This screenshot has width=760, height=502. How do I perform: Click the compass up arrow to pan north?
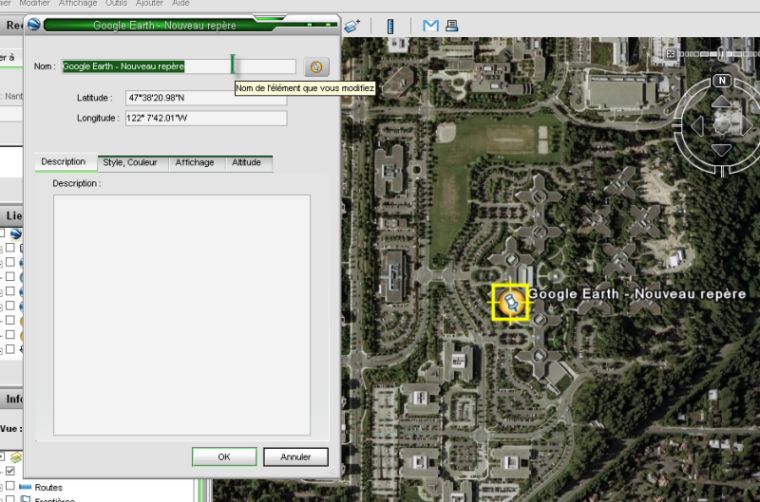pos(721,101)
